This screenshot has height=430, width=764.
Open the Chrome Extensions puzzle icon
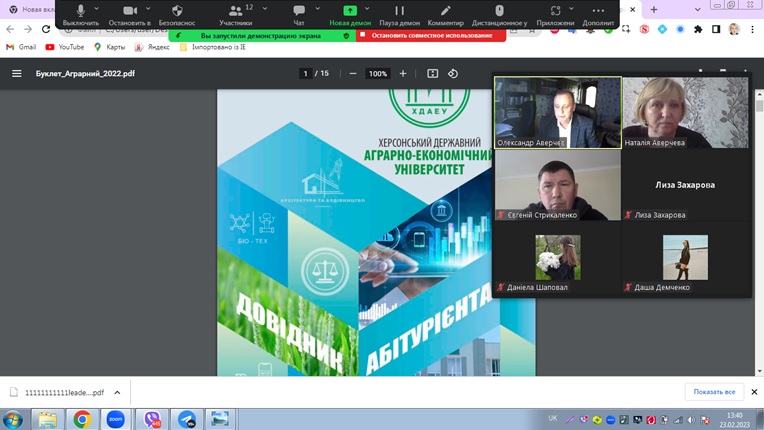click(x=698, y=29)
